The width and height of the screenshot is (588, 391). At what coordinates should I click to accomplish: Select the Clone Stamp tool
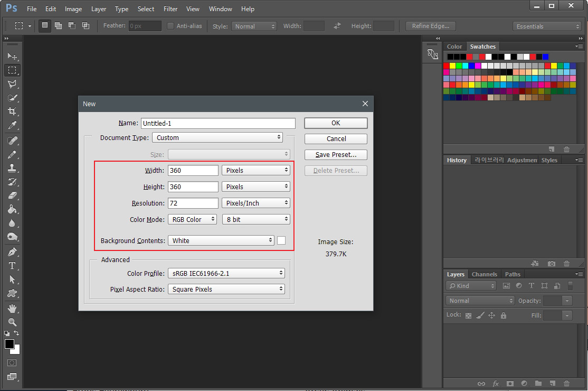pos(12,167)
